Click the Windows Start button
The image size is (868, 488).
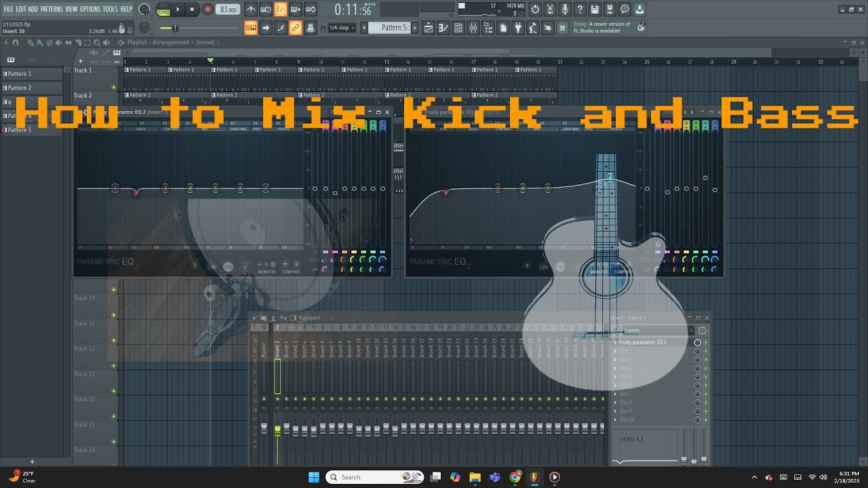click(314, 477)
